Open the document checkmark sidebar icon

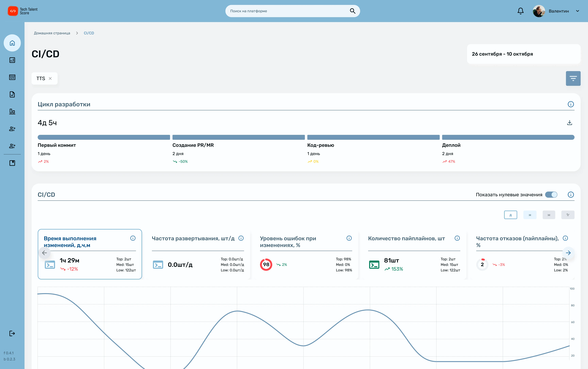coord(12,94)
